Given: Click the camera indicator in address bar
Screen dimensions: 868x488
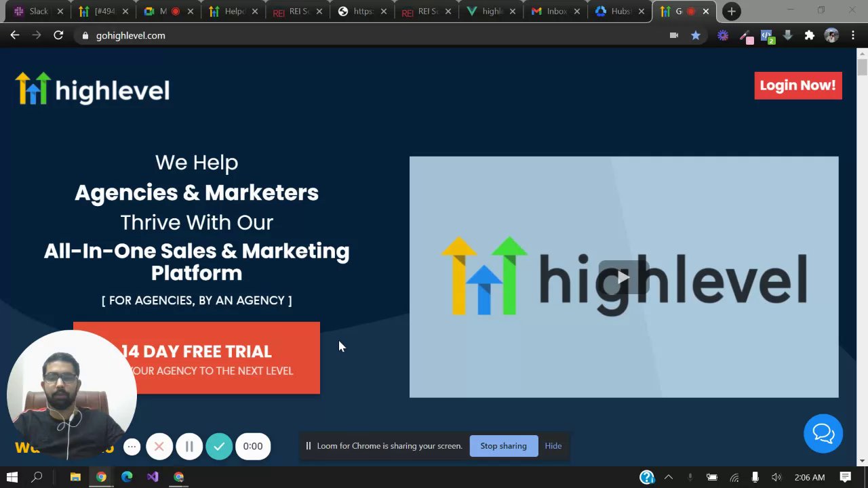Looking at the screenshot, I should (x=674, y=35).
